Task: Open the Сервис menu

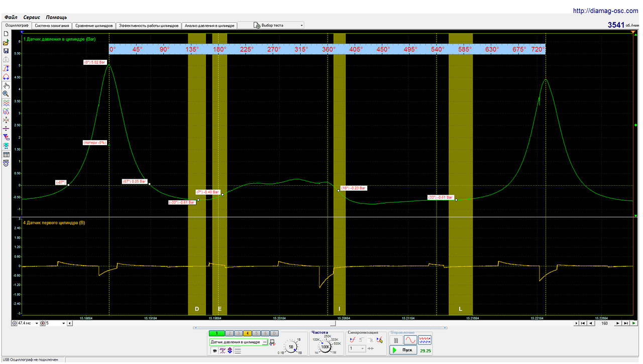Action: click(x=32, y=17)
